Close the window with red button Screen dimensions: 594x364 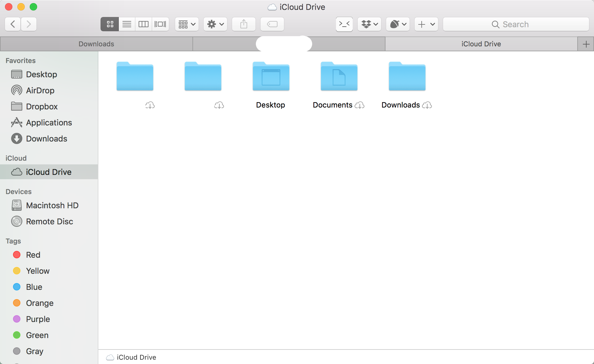click(x=9, y=7)
